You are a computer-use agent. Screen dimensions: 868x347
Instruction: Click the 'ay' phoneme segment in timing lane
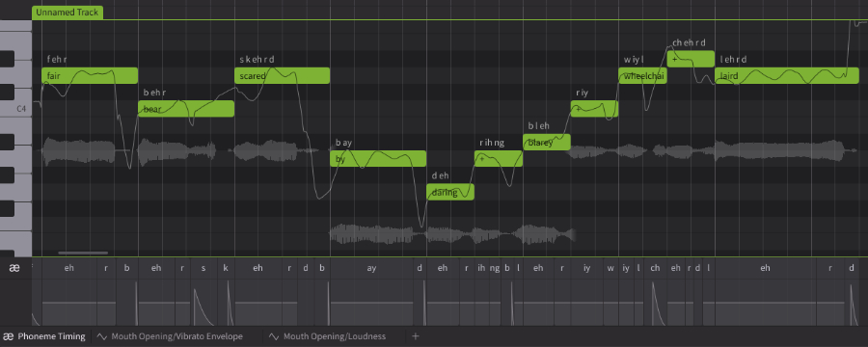click(371, 268)
